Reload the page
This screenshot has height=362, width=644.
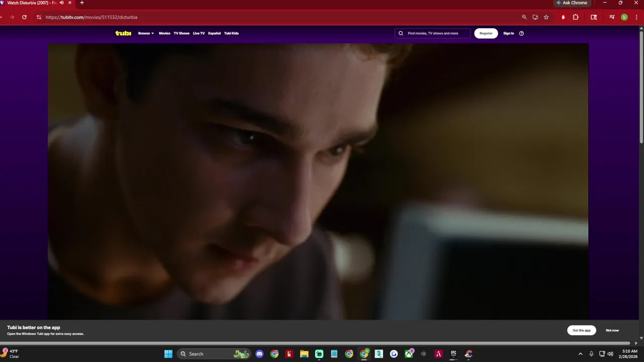coord(24,17)
